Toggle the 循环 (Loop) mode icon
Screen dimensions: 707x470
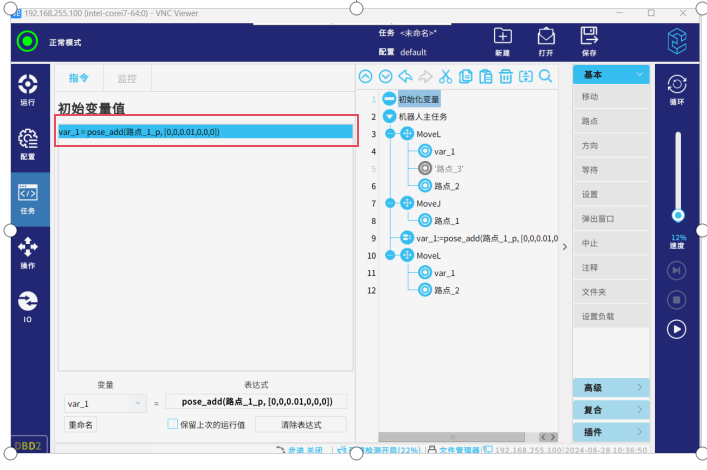pos(677,90)
